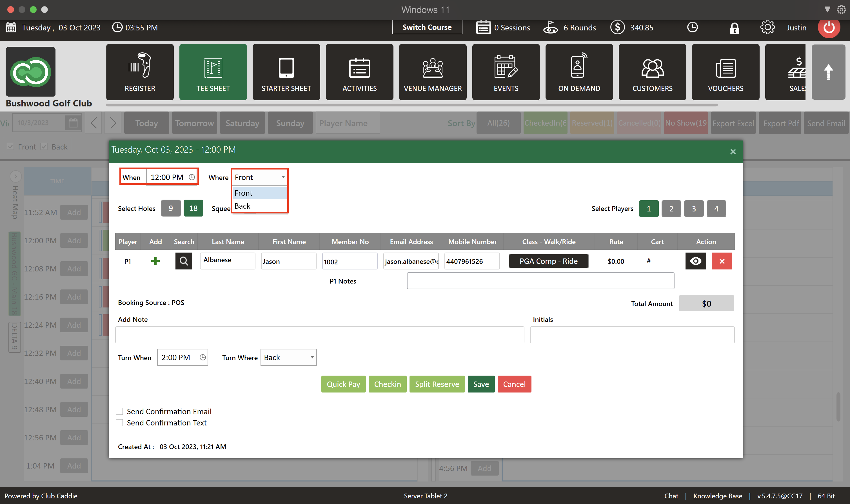Select 2 players option
The height and width of the screenshot is (504, 850).
click(x=671, y=209)
